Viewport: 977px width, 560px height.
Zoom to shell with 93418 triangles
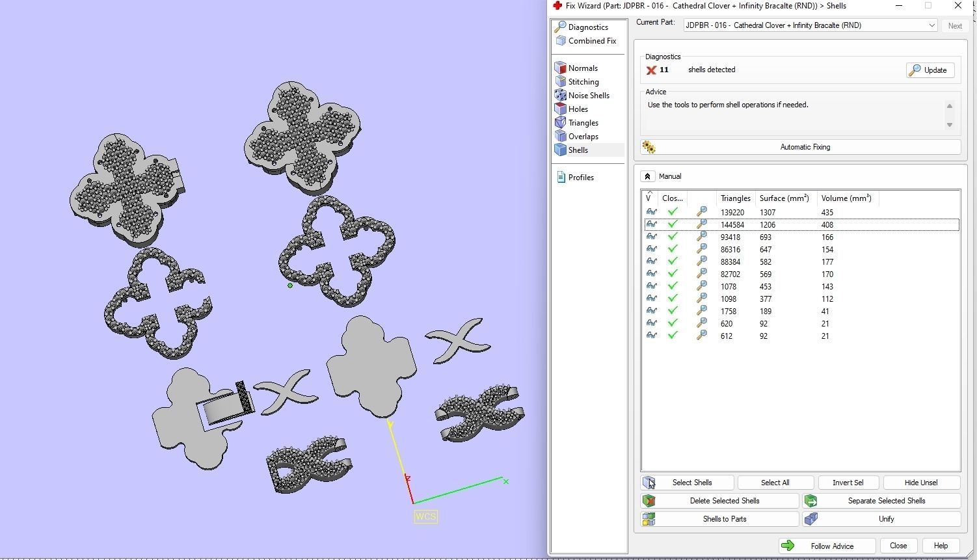coord(702,237)
